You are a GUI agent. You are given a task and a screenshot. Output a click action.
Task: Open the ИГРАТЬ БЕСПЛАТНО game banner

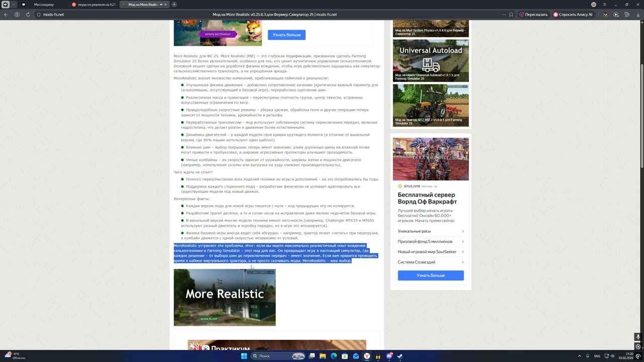[x=218, y=34]
